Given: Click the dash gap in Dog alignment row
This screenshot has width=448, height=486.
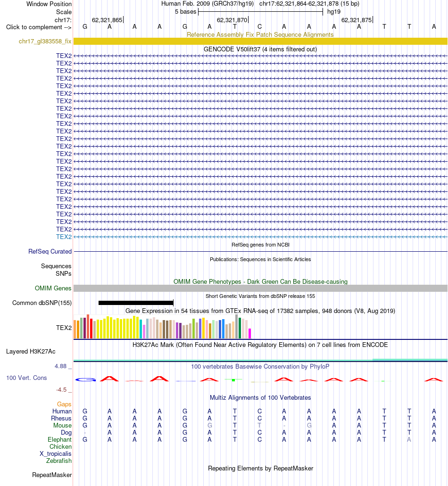Looking at the screenshot, I should coord(85,433).
